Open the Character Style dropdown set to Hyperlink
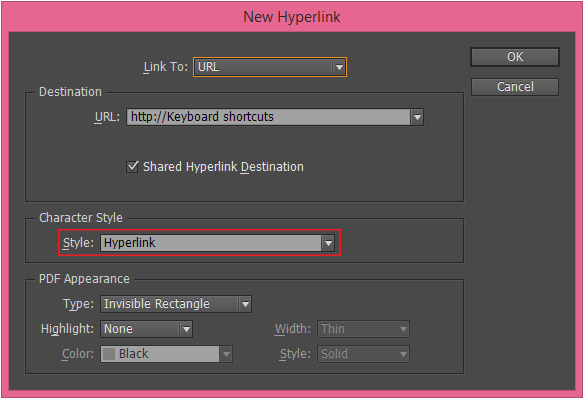 pos(217,243)
